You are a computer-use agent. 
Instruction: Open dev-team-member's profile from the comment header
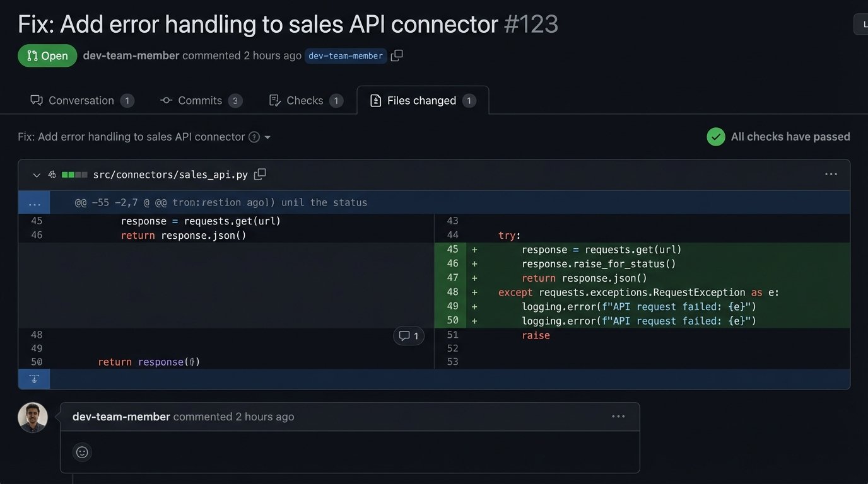pyautogui.click(x=120, y=416)
